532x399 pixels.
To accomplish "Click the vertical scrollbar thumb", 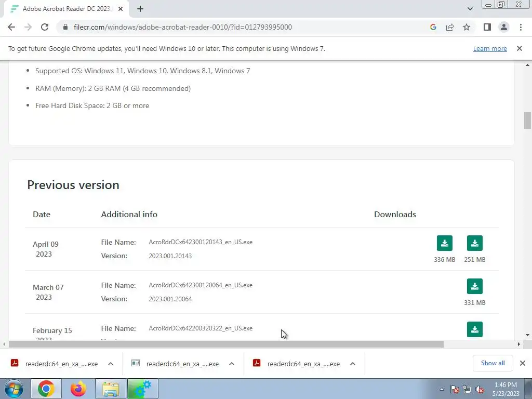I will (x=527, y=121).
